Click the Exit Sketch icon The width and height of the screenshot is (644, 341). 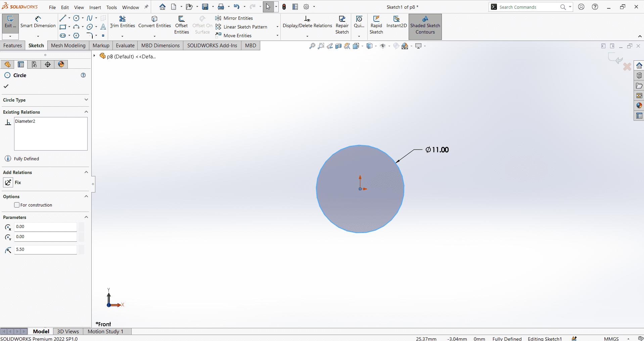10,22
